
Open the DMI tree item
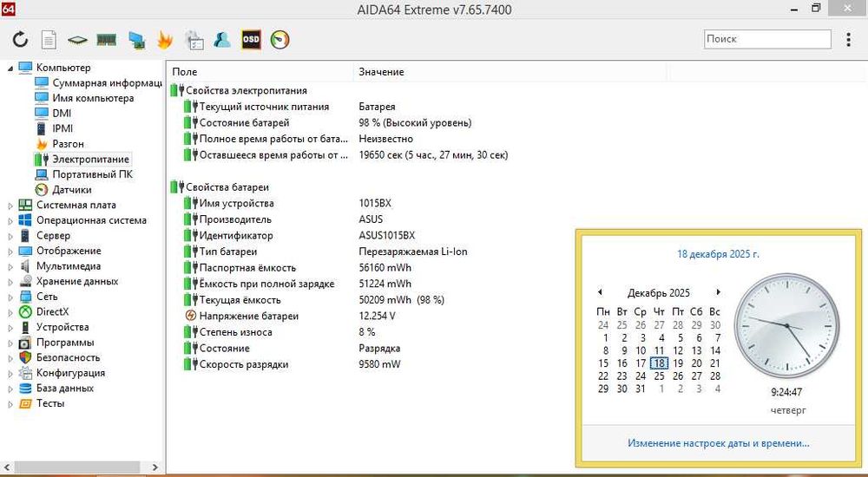(x=62, y=114)
